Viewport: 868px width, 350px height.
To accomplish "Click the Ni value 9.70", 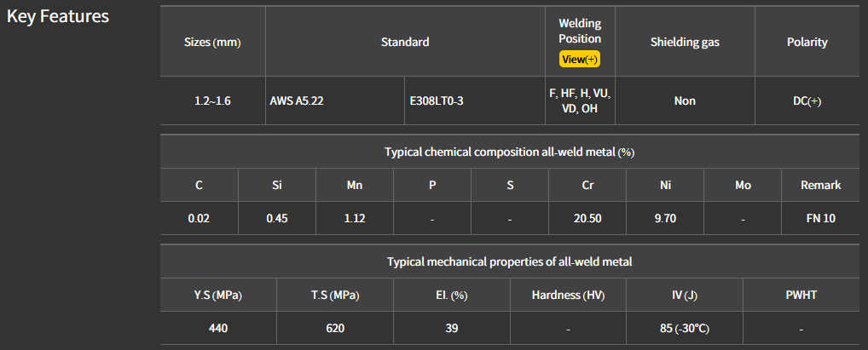I will click(665, 218).
